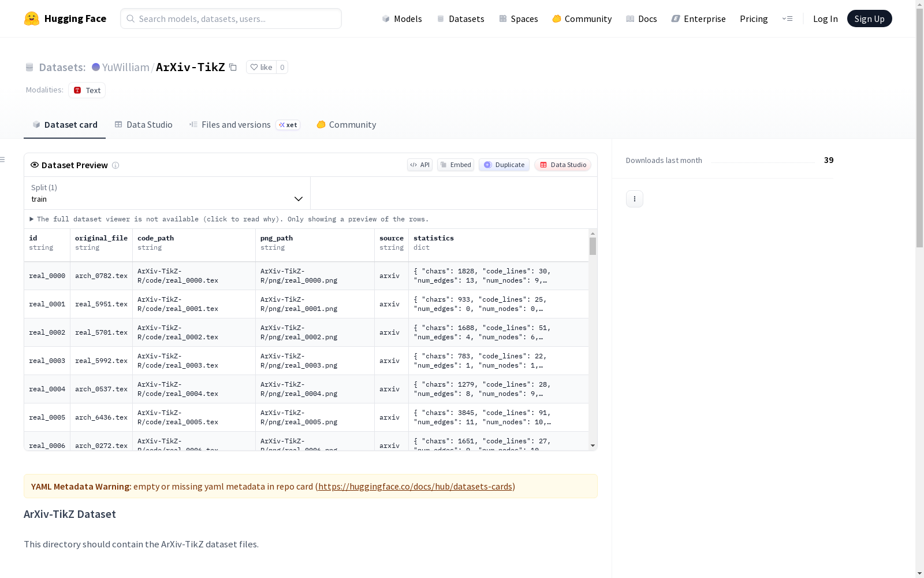The width and height of the screenshot is (924, 578).
Task: Open the Community navigation item
Action: [582, 18]
